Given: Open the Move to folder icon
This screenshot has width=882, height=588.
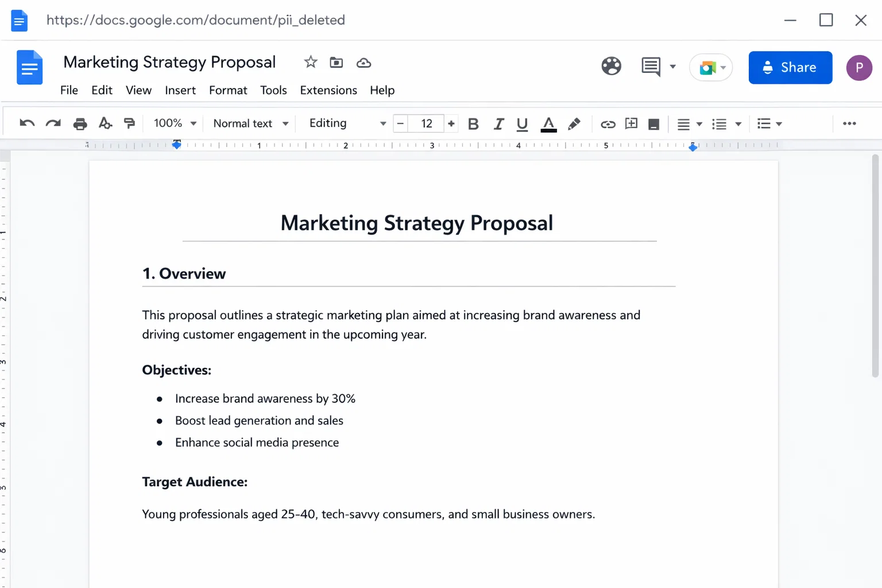Looking at the screenshot, I should (336, 63).
